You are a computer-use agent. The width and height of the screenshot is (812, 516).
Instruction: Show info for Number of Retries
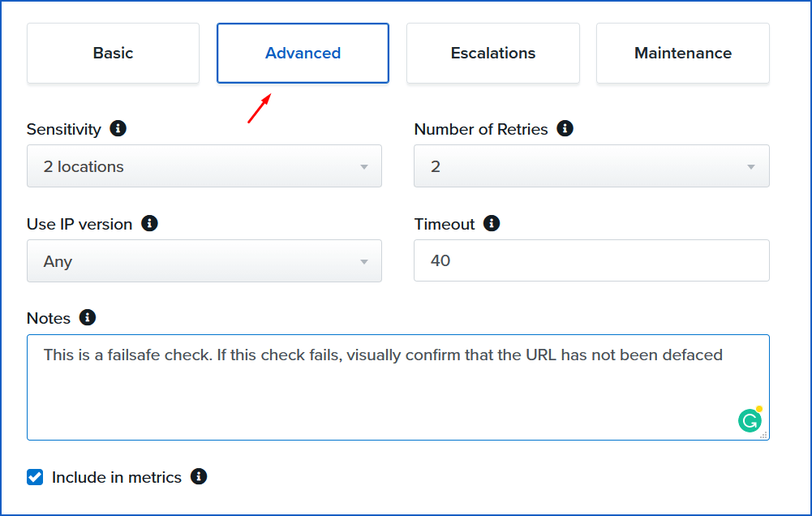click(565, 128)
